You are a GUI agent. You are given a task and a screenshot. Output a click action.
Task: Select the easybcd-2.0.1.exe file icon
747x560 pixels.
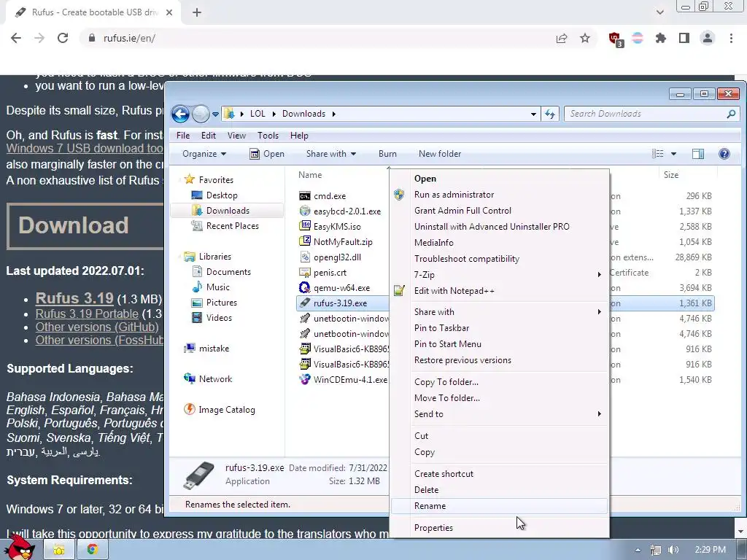pyautogui.click(x=304, y=211)
